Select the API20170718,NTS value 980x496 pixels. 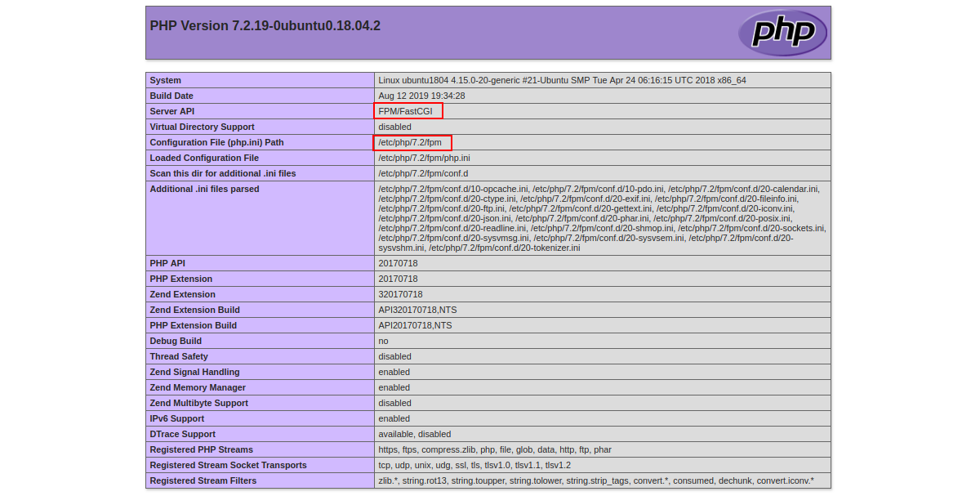(x=415, y=325)
